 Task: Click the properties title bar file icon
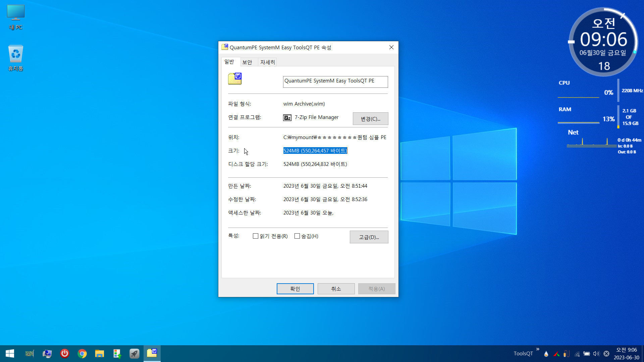pos(225,47)
